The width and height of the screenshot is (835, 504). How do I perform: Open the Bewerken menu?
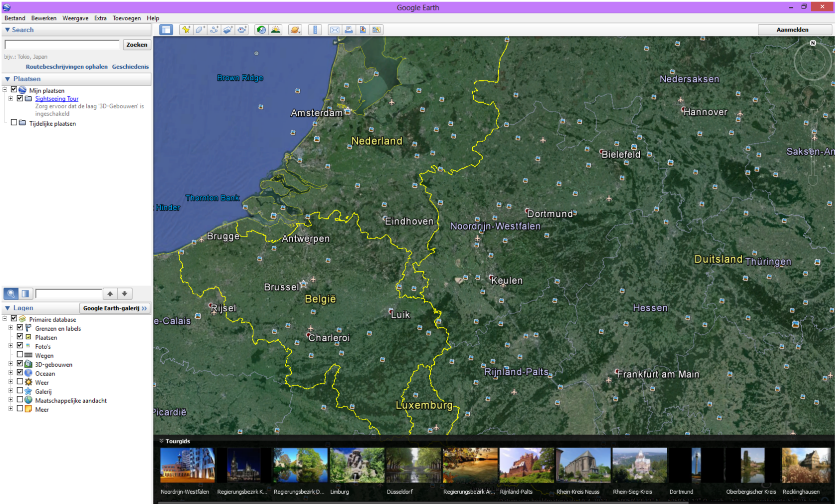(x=44, y=18)
